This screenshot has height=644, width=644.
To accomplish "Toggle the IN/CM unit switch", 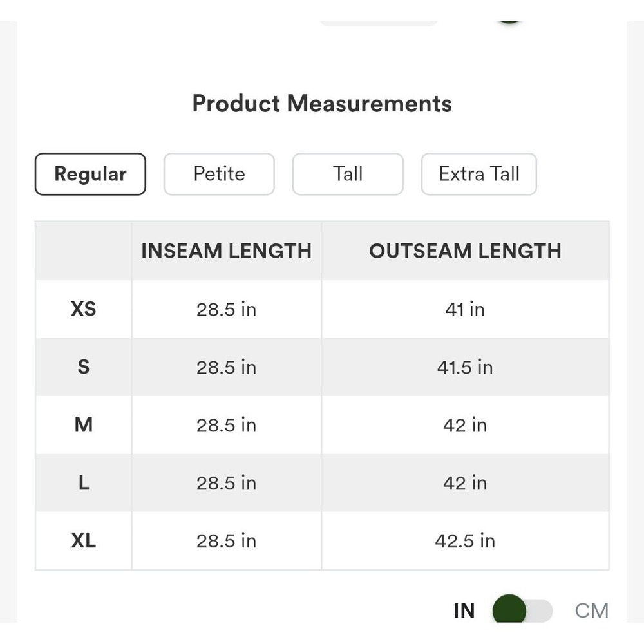I will 522,611.
